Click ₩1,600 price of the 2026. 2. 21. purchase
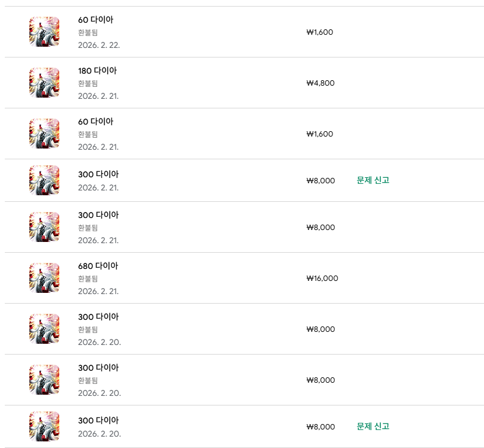 point(319,134)
